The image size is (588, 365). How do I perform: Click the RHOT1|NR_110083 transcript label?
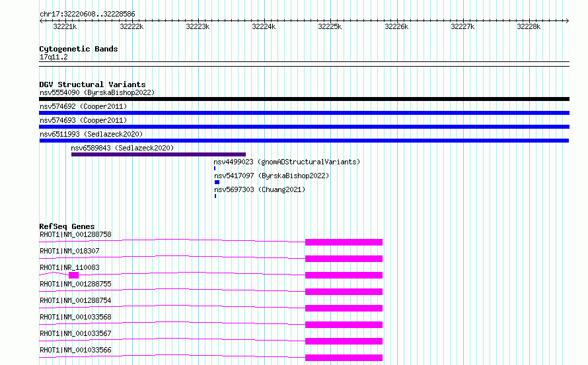click(69, 267)
